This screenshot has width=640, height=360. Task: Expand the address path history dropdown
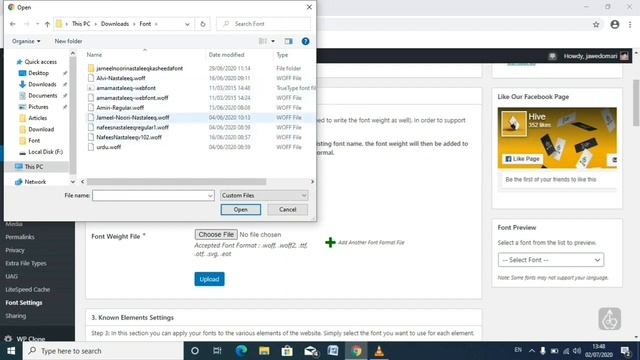click(x=187, y=24)
